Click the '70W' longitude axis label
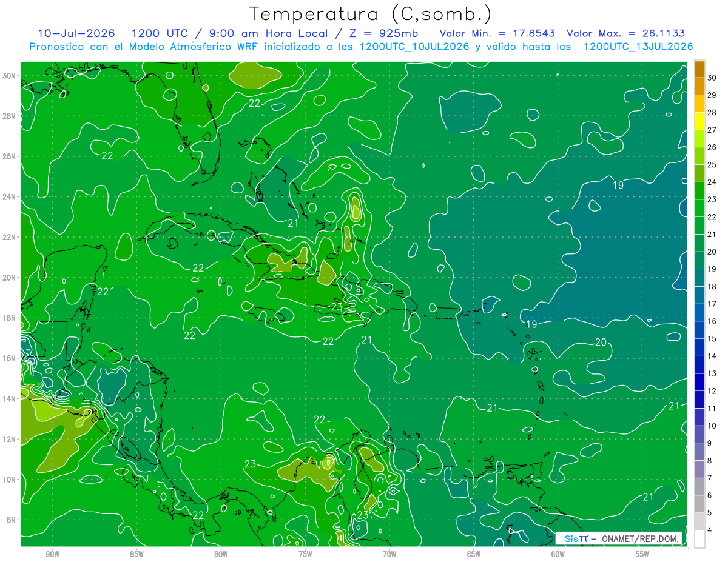The width and height of the screenshot is (728, 562). (389, 554)
